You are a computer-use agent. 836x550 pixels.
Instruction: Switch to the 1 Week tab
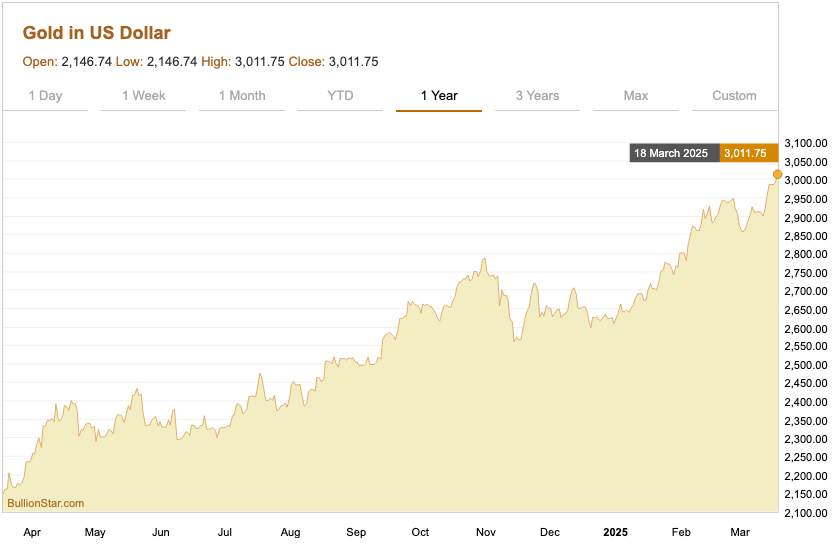tap(143, 96)
